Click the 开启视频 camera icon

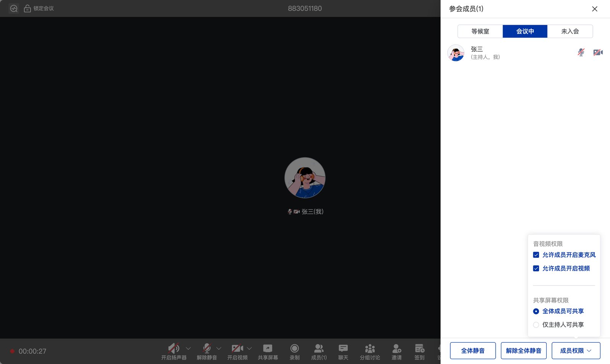237,348
